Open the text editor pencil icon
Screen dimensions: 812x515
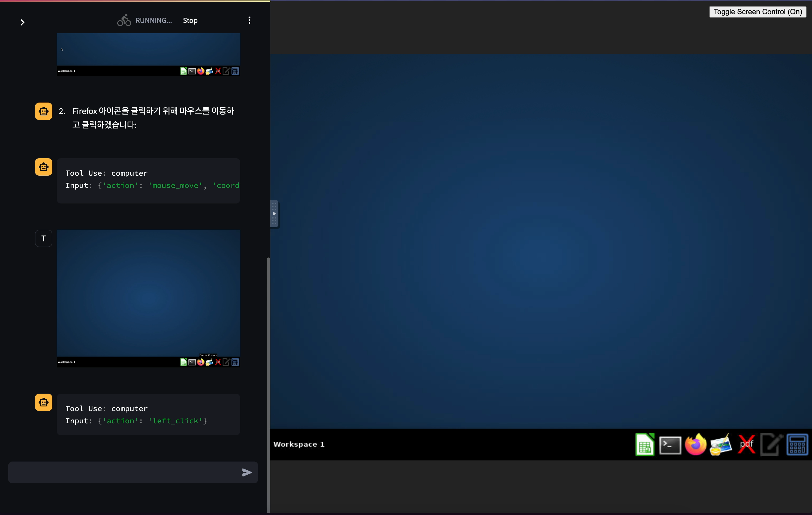771,445
